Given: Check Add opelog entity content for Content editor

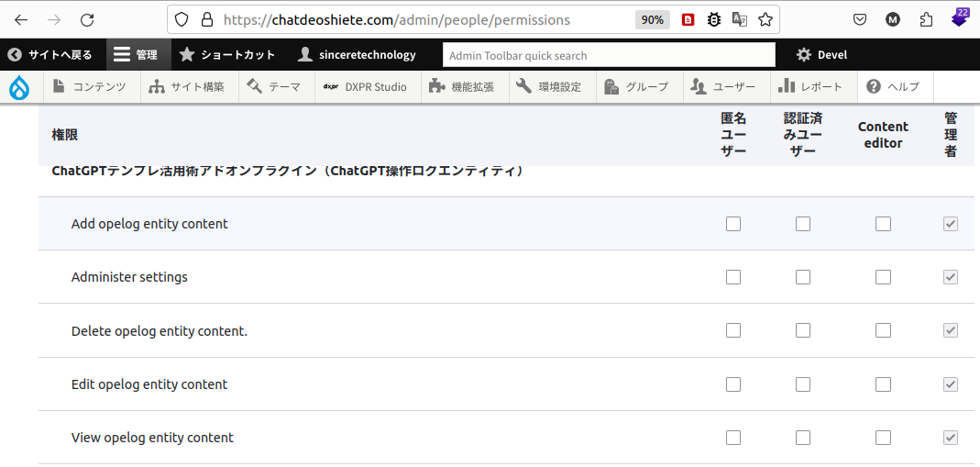Looking at the screenshot, I should tap(883, 224).
